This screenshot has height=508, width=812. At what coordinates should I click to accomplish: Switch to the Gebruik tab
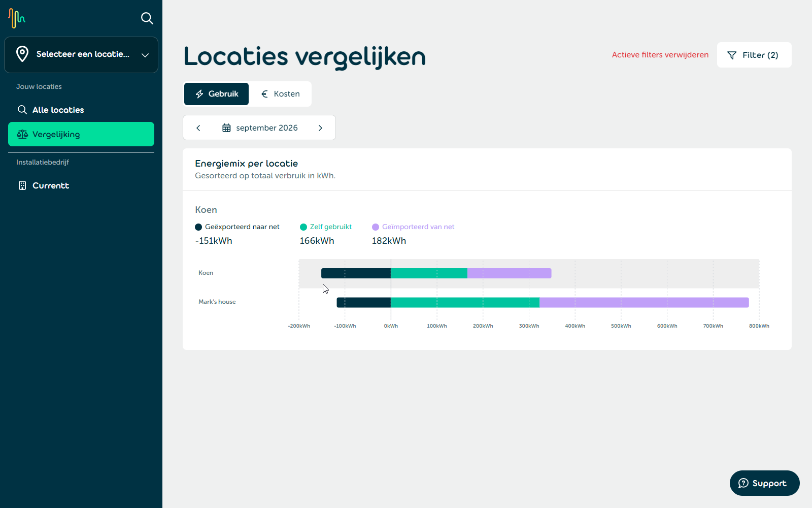216,94
